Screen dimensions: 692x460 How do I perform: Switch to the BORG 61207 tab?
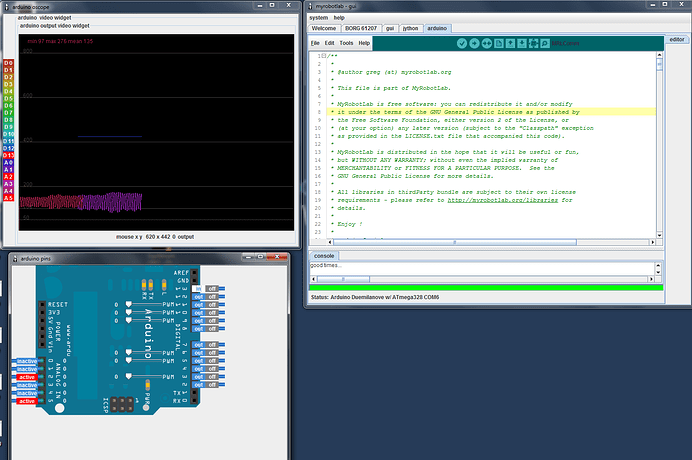[x=361, y=28]
